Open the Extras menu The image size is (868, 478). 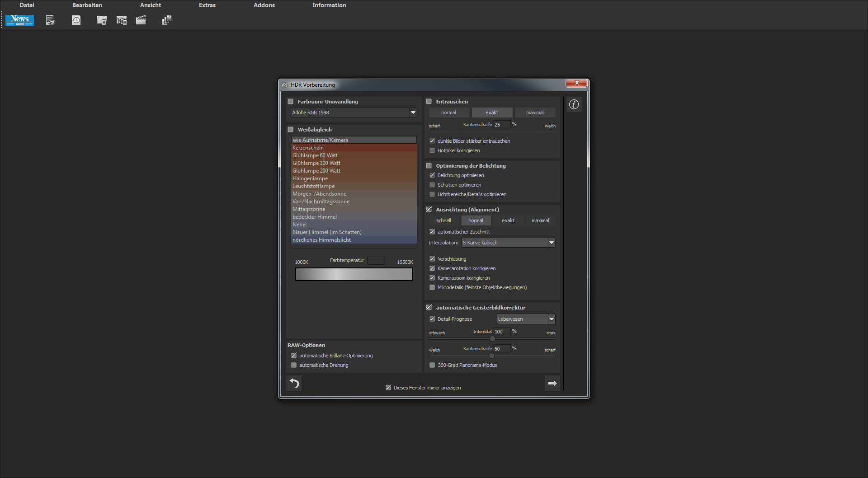coord(207,5)
